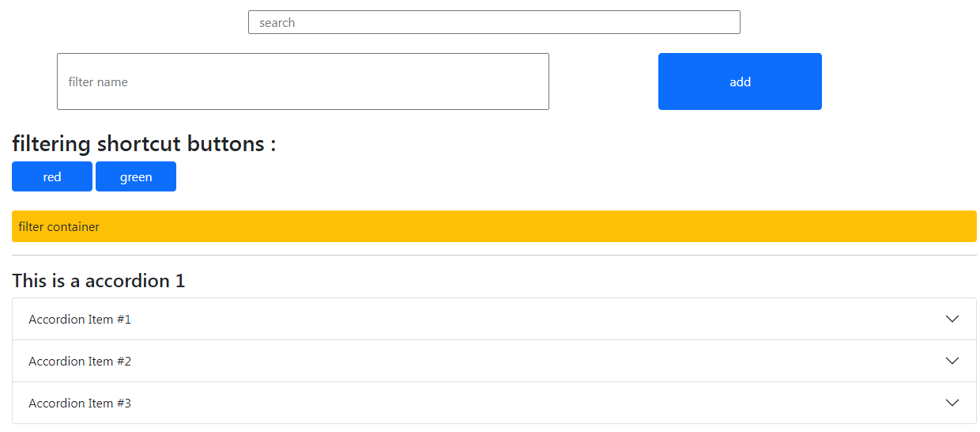The image size is (980, 432).
Task: Apply the green filtering shortcut button
Action: pyautogui.click(x=136, y=176)
